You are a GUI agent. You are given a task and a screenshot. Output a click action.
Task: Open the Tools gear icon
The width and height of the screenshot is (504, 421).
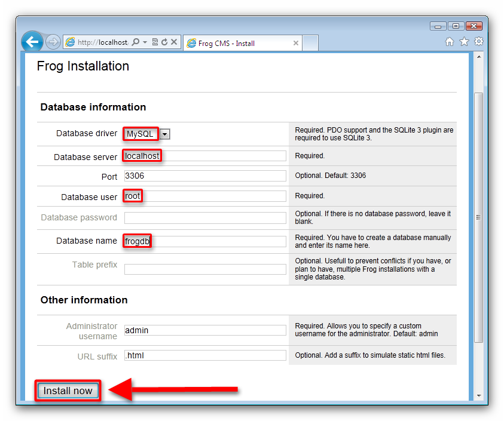(x=478, y=42)
